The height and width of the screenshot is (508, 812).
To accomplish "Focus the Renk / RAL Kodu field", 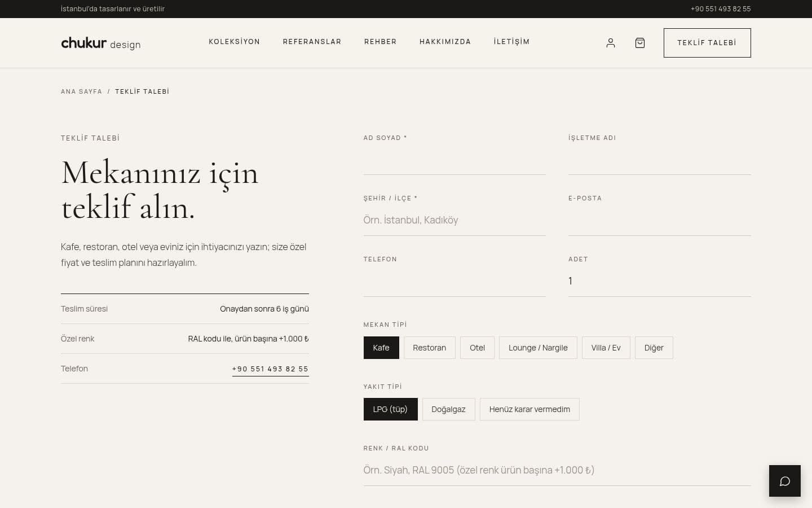I will click(557, 470).
